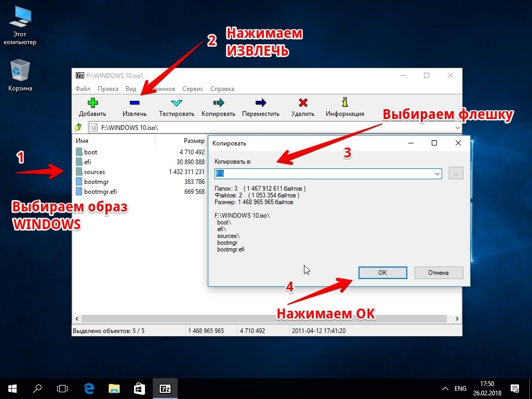Click the Отмена cancel button

pyautogui.click(x=438, y=272)
